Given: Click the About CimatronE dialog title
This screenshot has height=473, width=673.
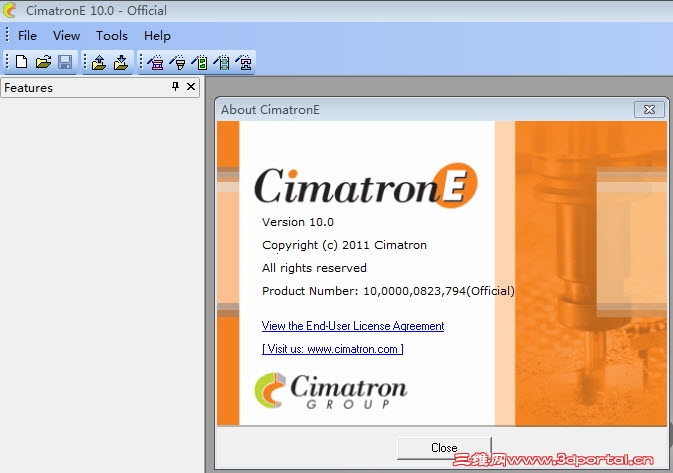Looking at the screenshot, I should point(270,110).
